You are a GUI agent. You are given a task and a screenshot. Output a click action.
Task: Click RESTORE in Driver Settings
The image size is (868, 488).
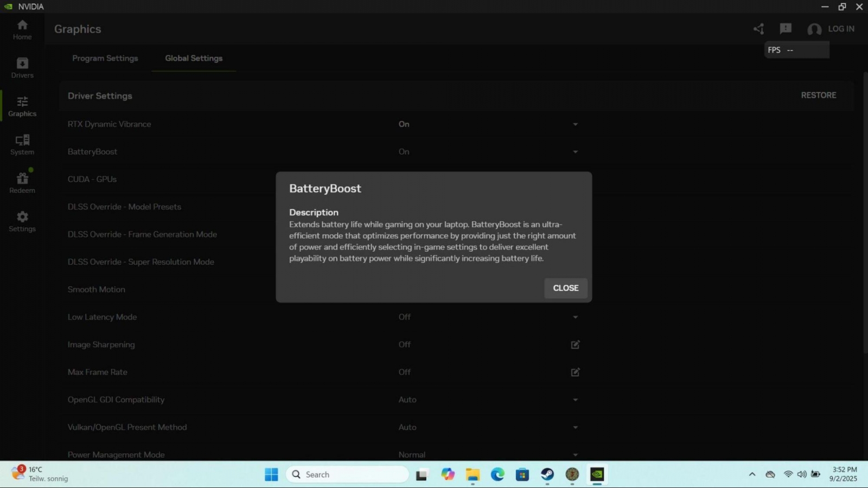click(x=819, y=95)
